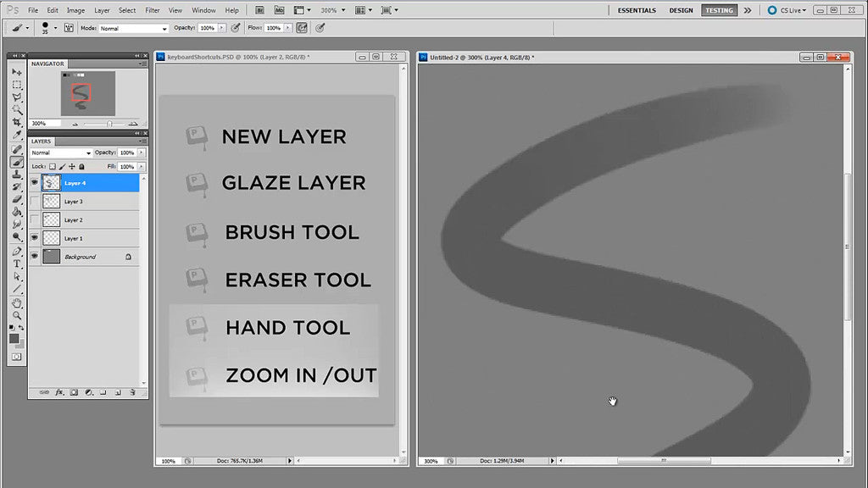Open the CS Live button
The image size is (868, 488).
click(x=787, y=10)
